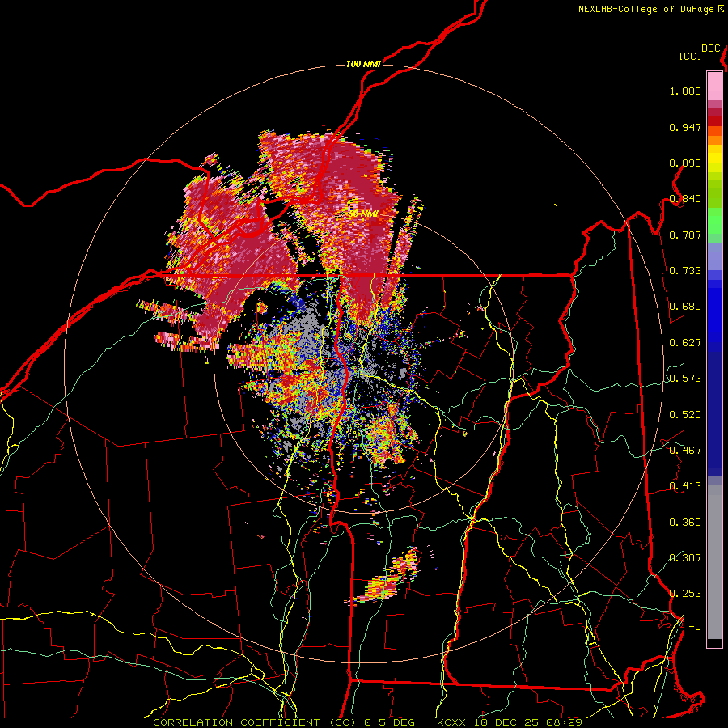The height and width of the screenshot is (728, 728).
Task: Click the 100 NMI range ring label
Action: point(363,64)
